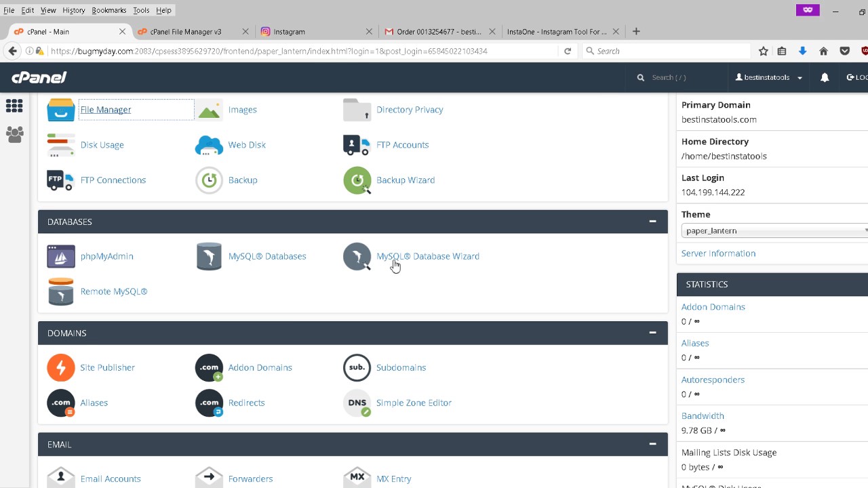Open the Backup Wizard icon

point(357,180)
